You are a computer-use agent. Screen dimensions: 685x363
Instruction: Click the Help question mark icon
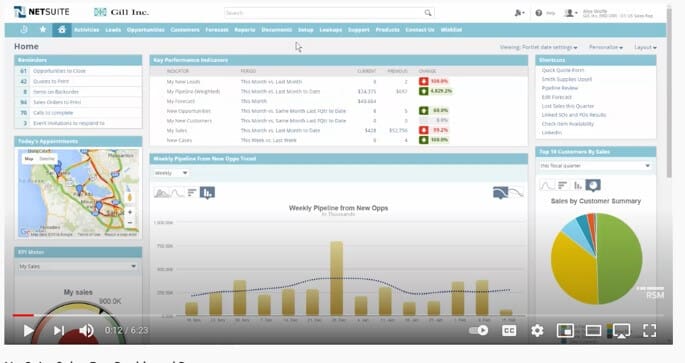click(539, 13)
